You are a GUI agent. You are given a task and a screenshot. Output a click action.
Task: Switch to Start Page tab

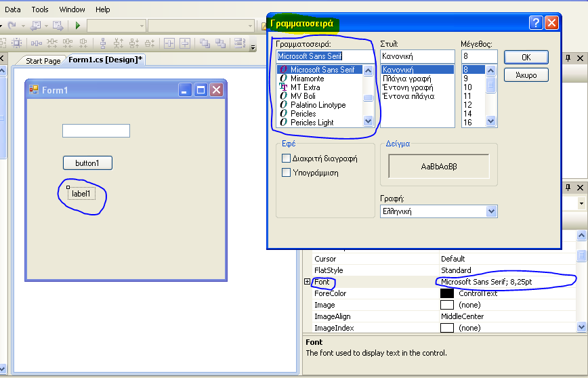tap(43, 61)
